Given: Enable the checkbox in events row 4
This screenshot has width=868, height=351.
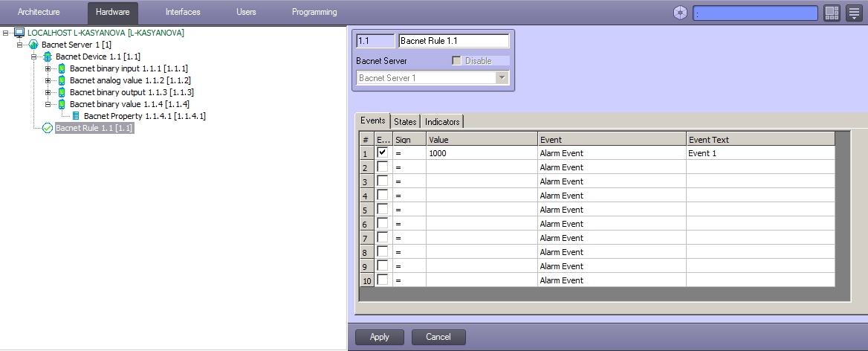Looking at the screenshot, I should point(383,195).
